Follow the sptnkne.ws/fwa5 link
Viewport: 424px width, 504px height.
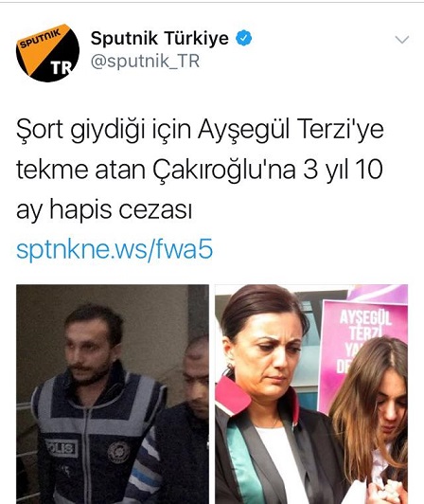115,249
